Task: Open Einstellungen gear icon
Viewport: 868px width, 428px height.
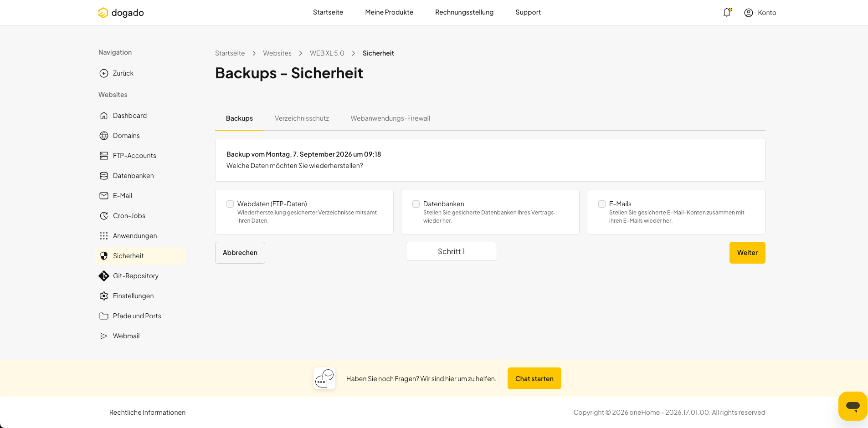Action: point(104,296)
